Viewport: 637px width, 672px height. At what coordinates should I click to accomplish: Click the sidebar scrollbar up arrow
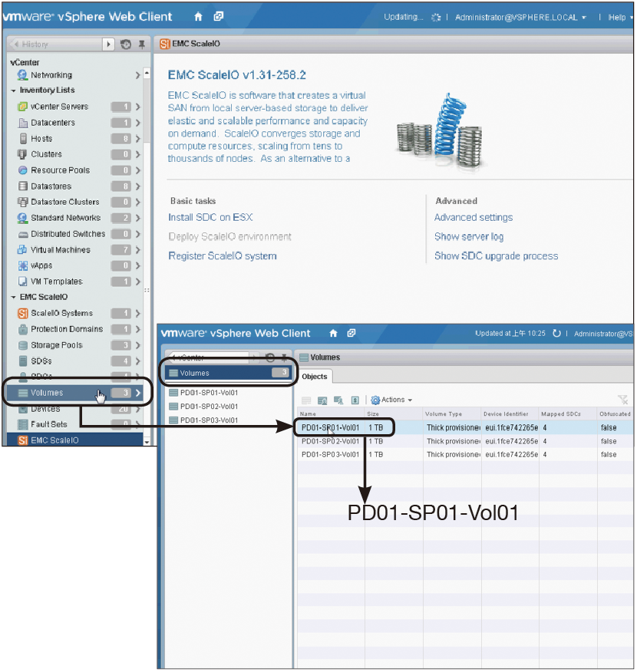pyautogui.click(x=147, y=74)
